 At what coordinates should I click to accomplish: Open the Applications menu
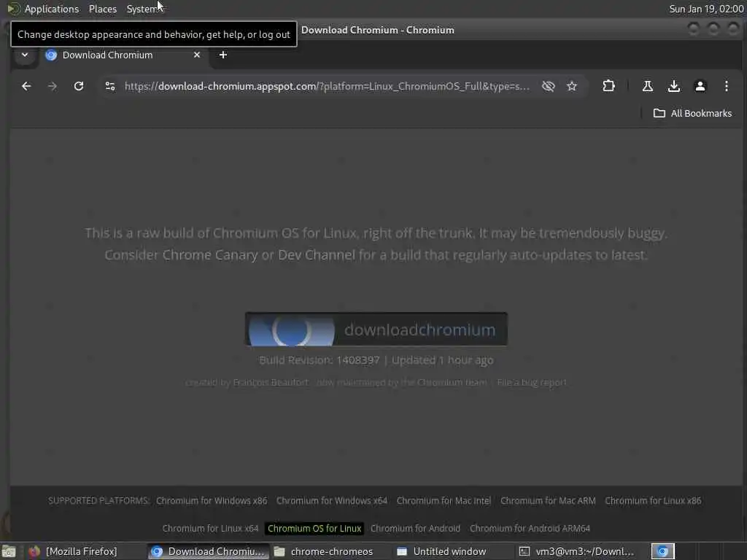coord(52,9)
